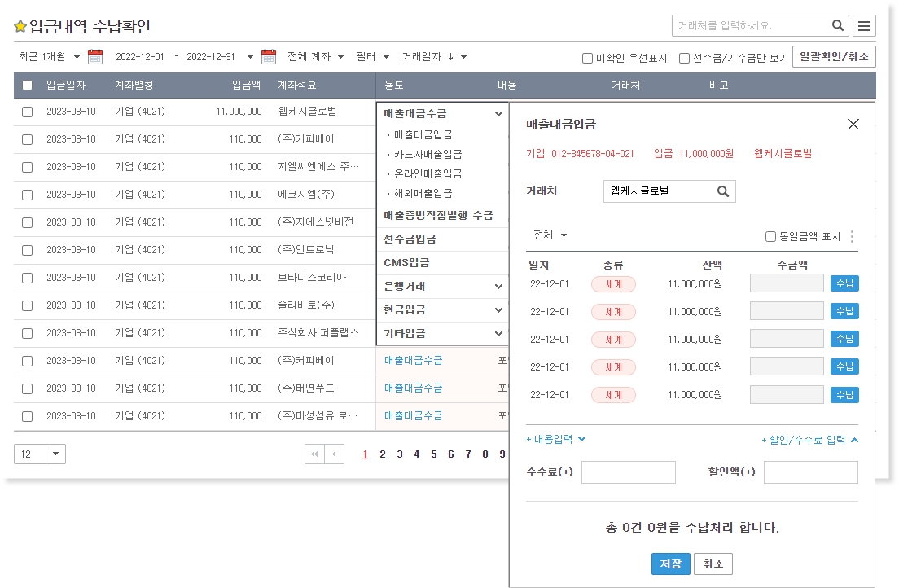Open the hamburger menu icon at top right
The height and width of the screenshot is (588, 899).
click(x=864, y=26)
